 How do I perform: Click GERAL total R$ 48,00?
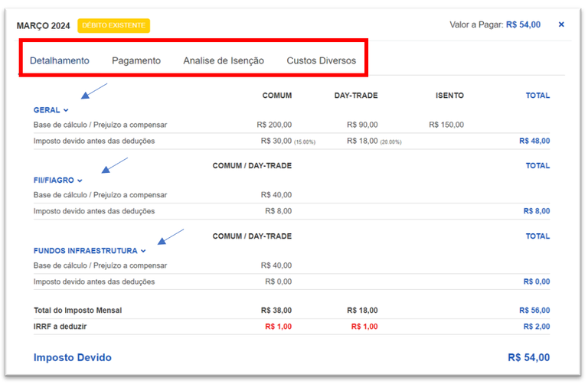pos(534,141)
